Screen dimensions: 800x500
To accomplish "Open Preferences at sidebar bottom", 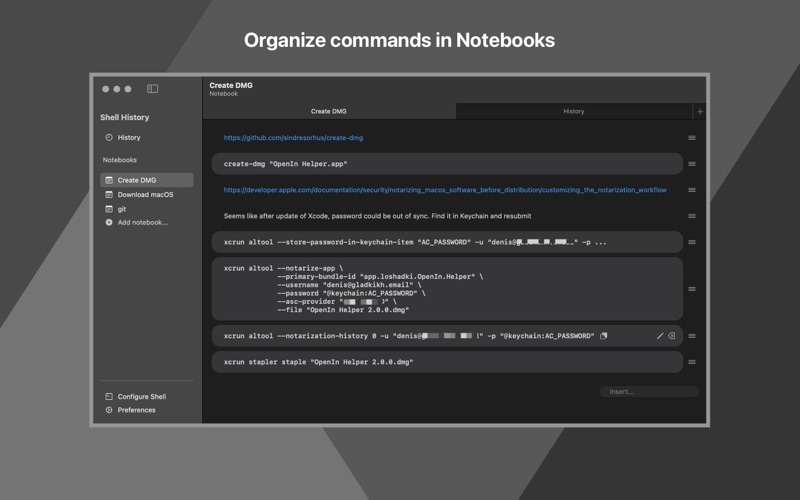I will pos(136,410).
